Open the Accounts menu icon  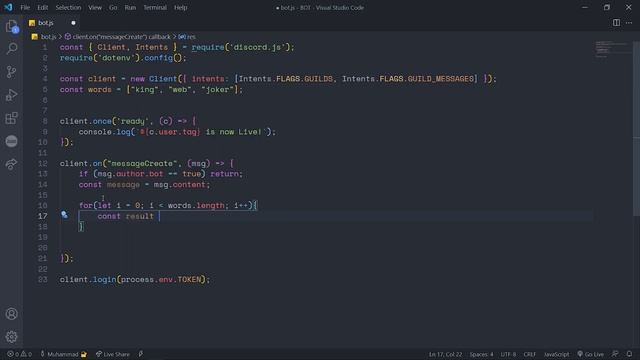point(11,313)
